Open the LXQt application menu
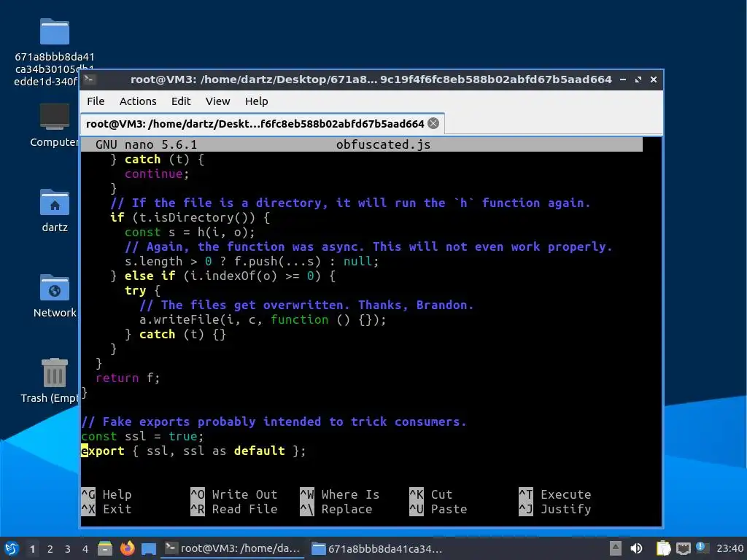The width and height of the screenshot is (747, 560). tap(12, 549)
